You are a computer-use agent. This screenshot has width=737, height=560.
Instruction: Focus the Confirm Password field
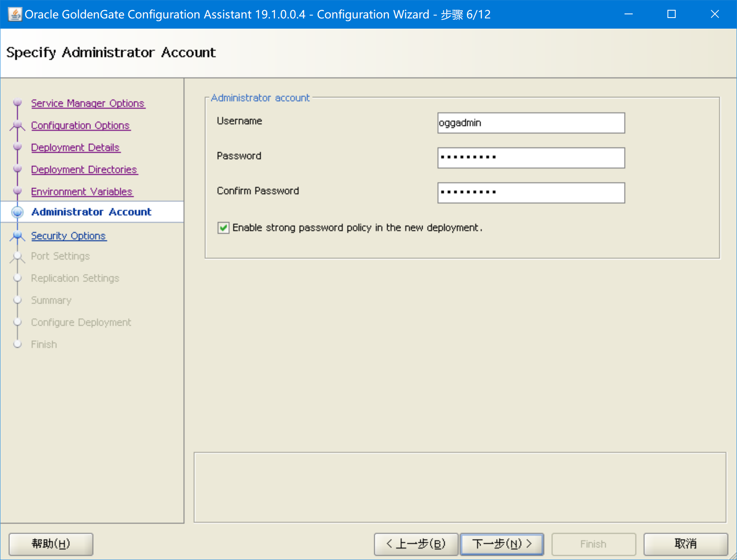click(x=531, y=193)
